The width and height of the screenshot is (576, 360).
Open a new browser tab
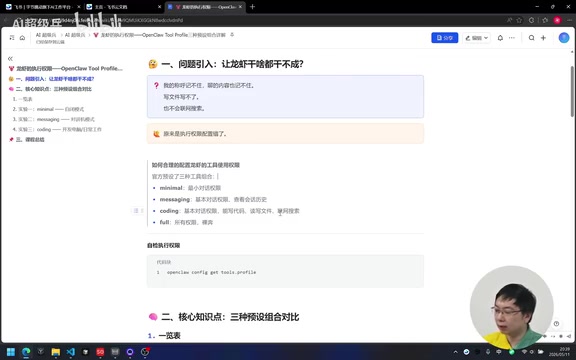(x=252, y=7)
